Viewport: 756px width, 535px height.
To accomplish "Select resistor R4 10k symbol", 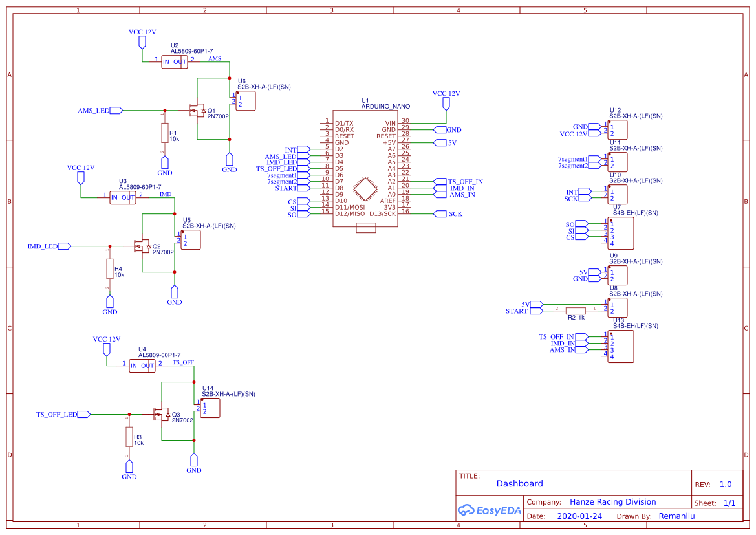I will 110,268.
